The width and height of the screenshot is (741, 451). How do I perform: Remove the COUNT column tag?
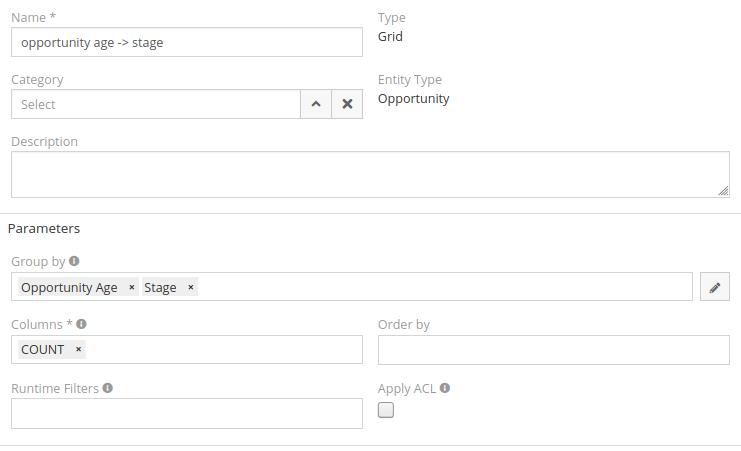tap(78, 350)
